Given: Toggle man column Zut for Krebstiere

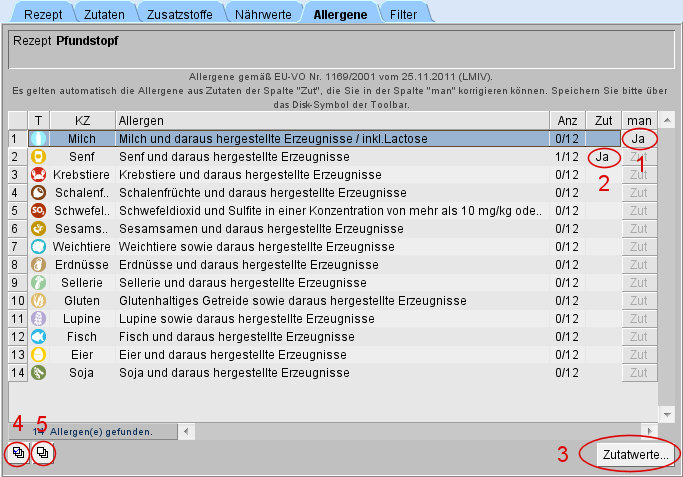Looking at the screenshot, I should coord(639,175).
